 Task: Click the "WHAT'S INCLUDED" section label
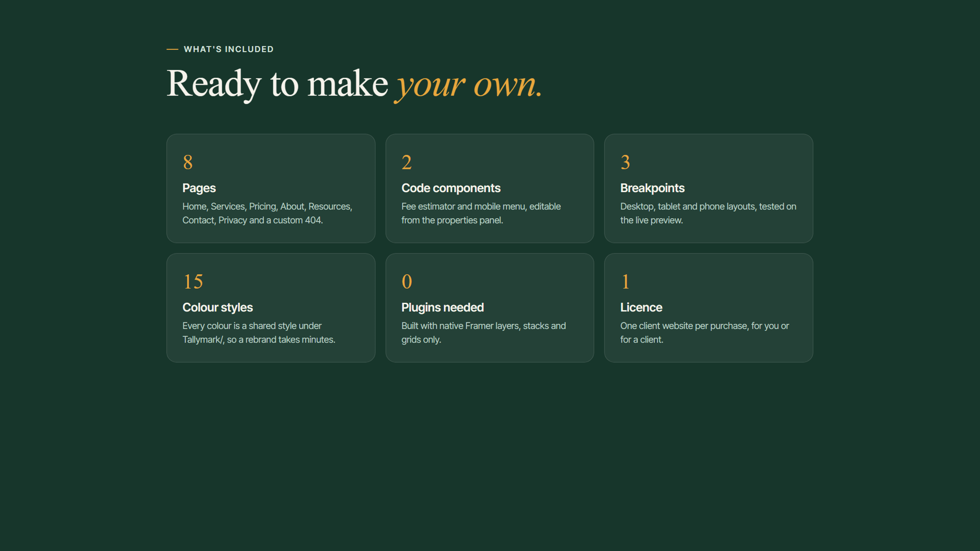pos(229,49)
